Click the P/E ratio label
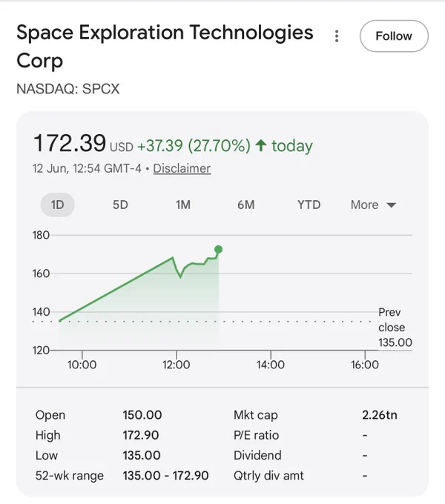The width and height of the screenshot is (445, 504). coord(257,435)
